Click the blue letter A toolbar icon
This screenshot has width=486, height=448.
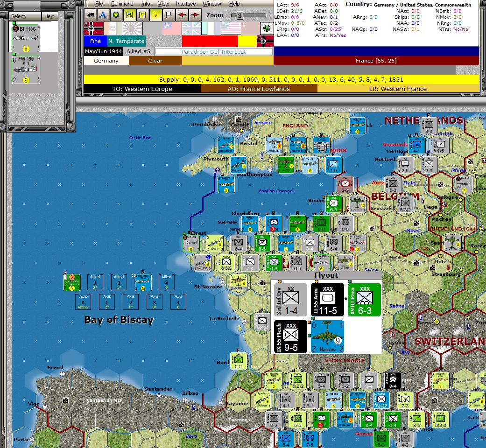pos(103,15)
